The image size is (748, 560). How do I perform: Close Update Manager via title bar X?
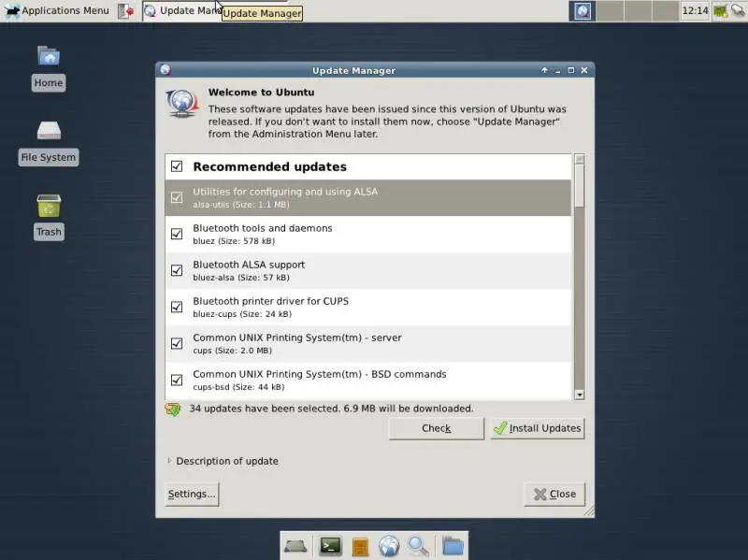pos(584,70)
